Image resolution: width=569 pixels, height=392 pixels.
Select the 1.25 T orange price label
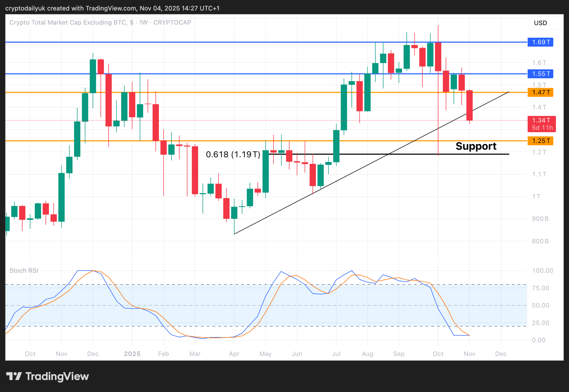(x=540, y=141)
